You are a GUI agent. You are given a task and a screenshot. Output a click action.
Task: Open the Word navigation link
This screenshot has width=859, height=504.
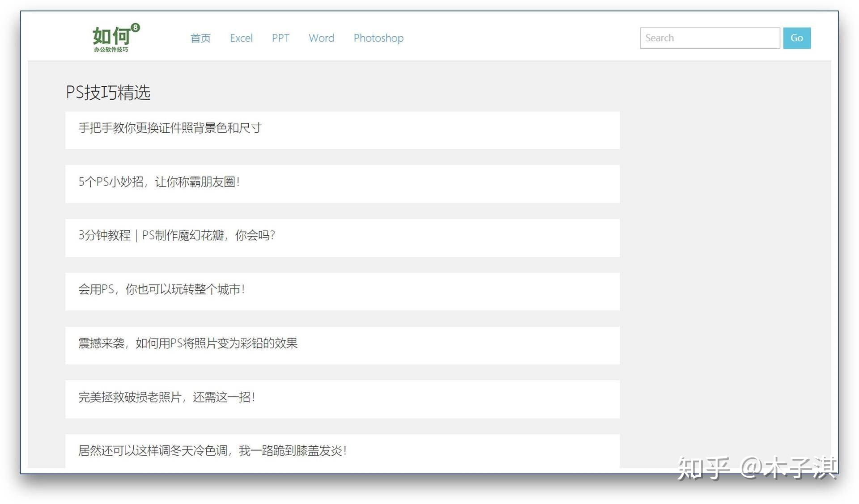click(x=321, y=38)
